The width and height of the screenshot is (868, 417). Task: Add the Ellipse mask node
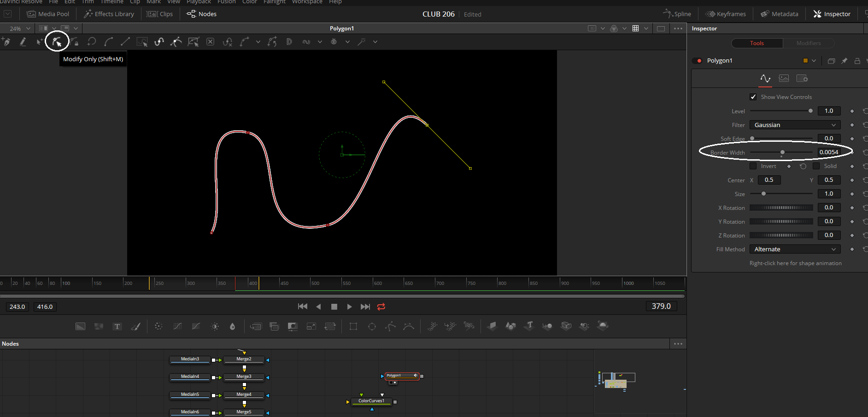(372, 326)
